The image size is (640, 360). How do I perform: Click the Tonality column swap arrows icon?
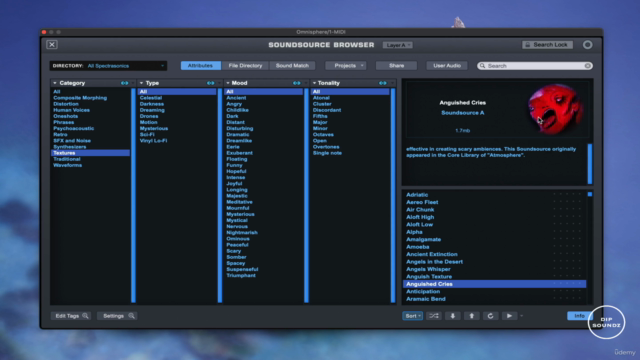pyautogui.click(x=383, y=83)
